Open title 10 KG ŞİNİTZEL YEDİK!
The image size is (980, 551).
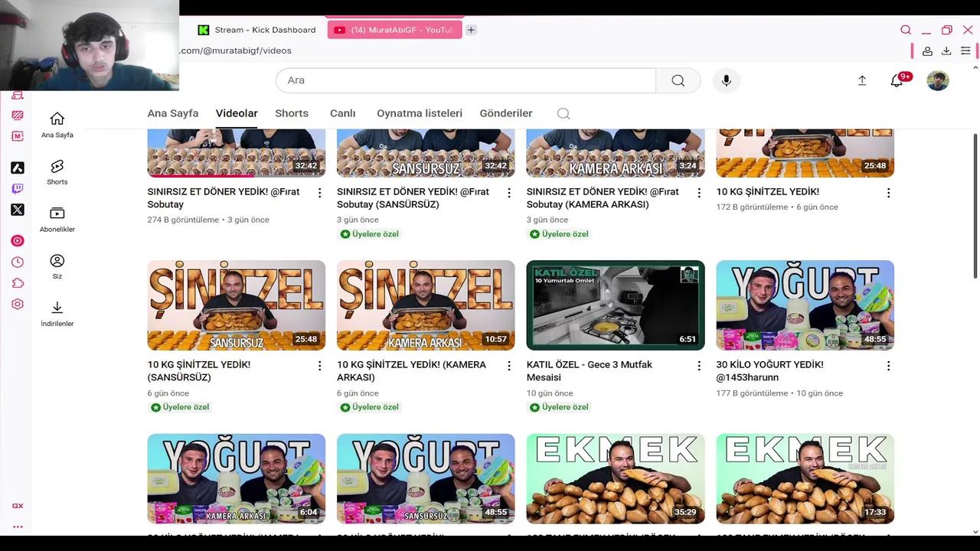pos(768,192)
